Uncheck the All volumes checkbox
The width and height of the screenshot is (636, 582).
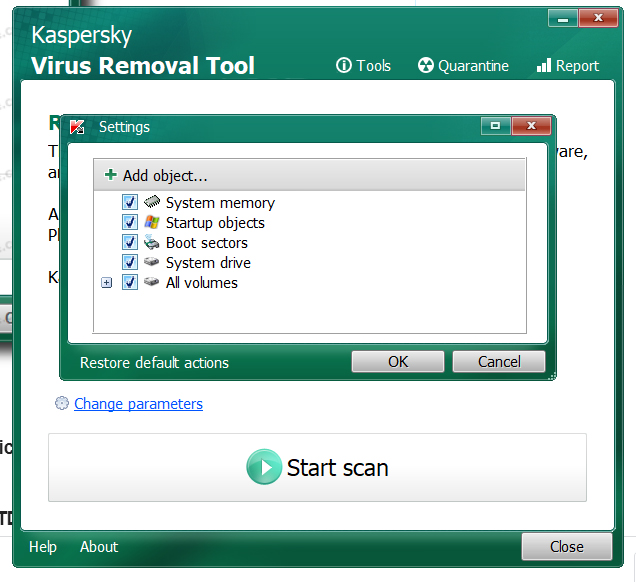coord(130,282)
